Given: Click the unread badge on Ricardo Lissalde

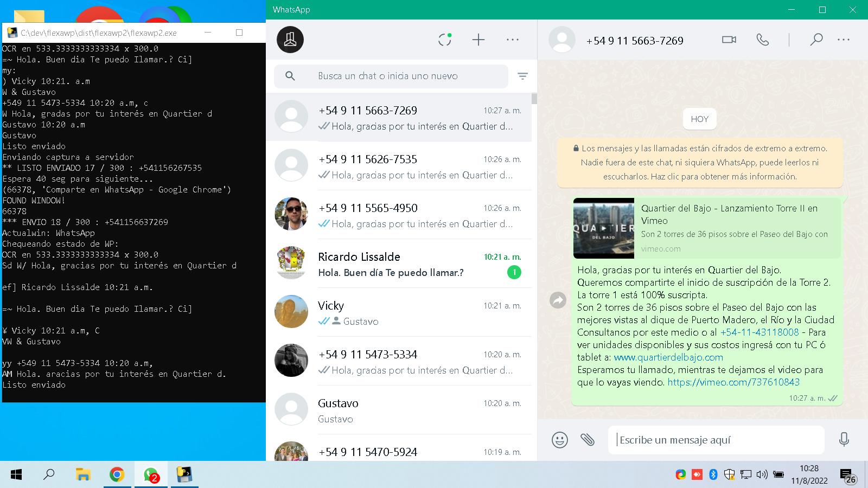Looking at the screenshot, I should 514,272.
